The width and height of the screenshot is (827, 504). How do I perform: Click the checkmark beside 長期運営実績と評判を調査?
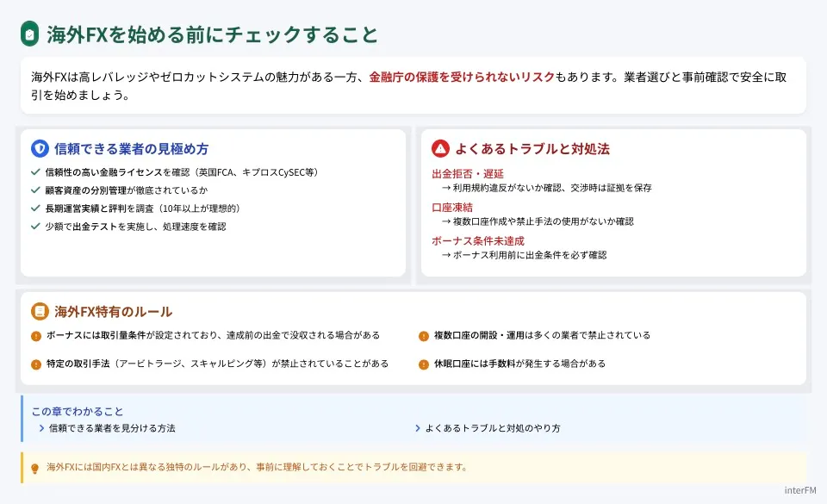coord(34,208)
